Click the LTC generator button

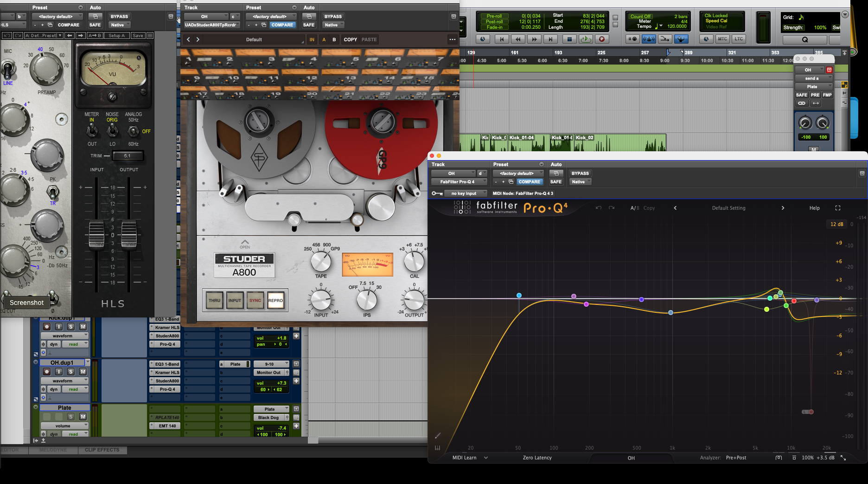point(739,39)
